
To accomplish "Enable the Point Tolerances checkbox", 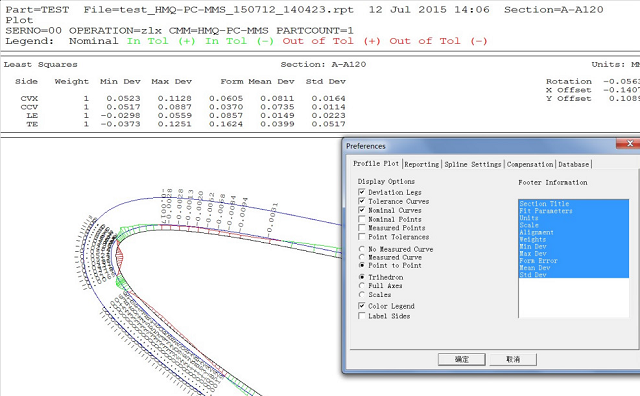I will [362, 237].
